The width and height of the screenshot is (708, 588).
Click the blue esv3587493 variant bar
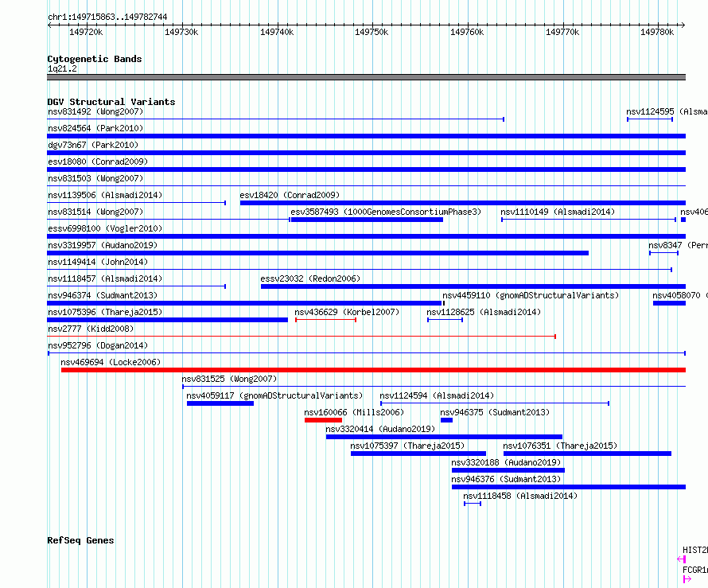click(367, 220)
